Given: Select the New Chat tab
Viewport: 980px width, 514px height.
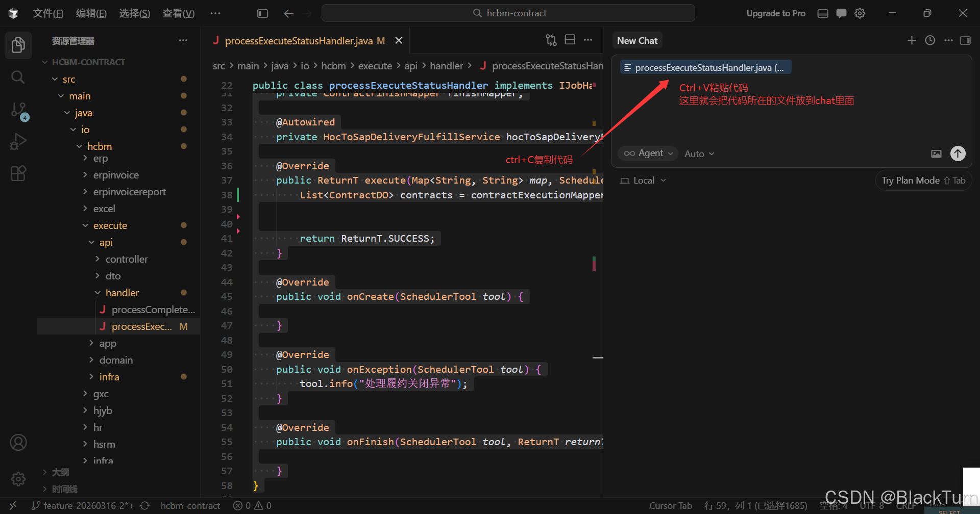Looking at the screenshot, I should tap(637, 40).
